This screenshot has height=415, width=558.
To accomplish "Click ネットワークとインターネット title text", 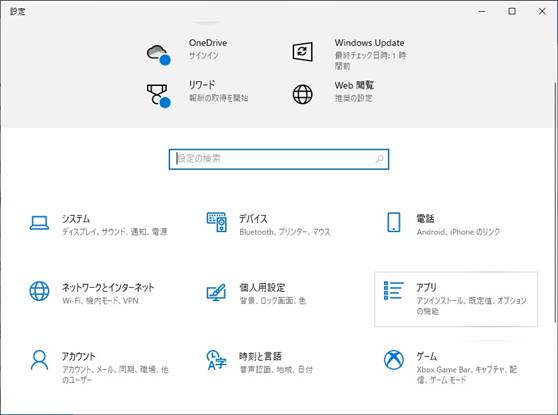I will coord(108,287).
